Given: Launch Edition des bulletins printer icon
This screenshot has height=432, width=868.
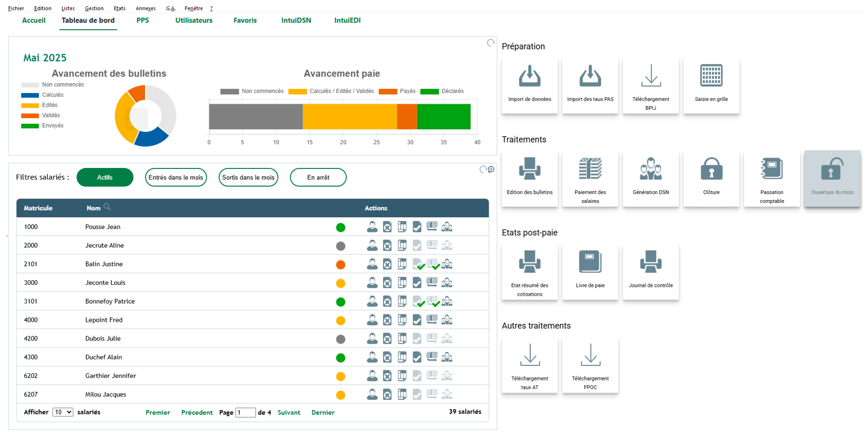Looking at the screenshot, I should pos(529,169).
